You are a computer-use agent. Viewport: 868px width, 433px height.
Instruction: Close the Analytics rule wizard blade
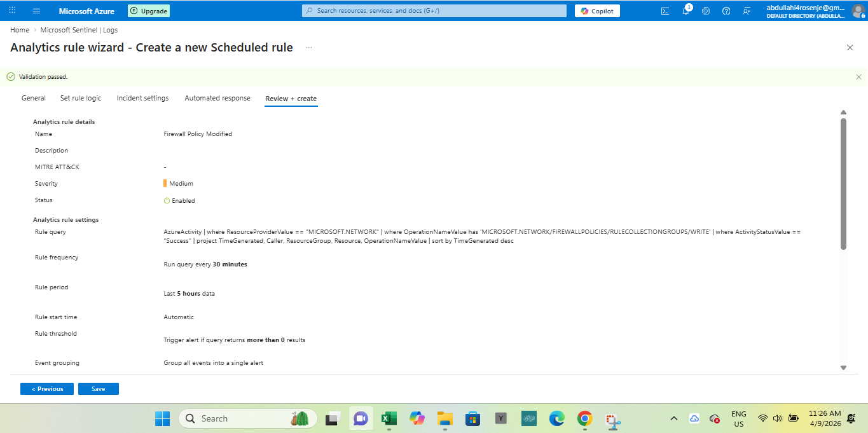(850, 48)
